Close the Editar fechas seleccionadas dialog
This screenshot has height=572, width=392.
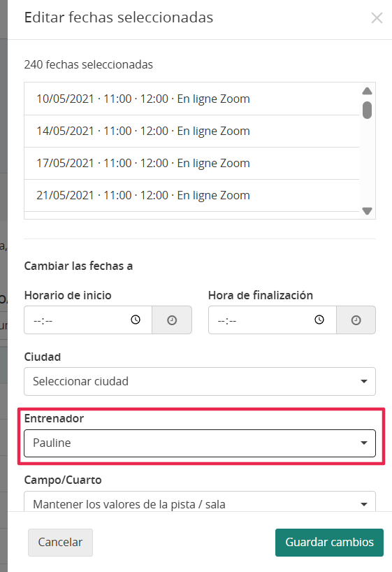tap(377, 17)
